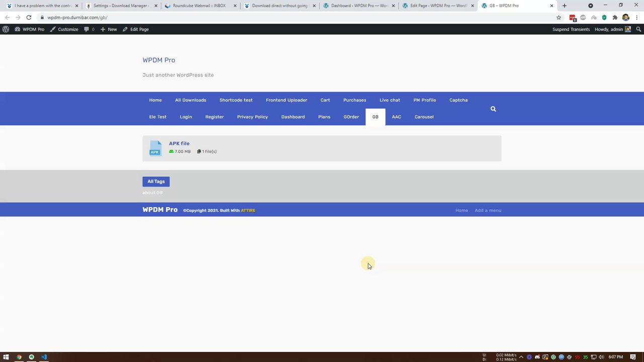This screenshot has height=362, width=644.
Task: Open a new browser tab with plus
Action: pyautogui.click(x=564, y=6)
